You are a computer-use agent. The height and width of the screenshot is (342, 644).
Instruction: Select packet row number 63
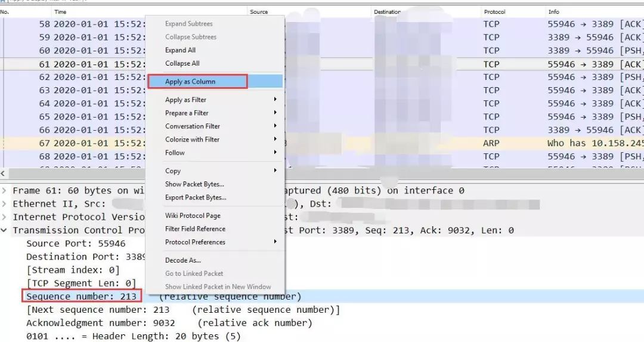pyautogui.click(x=322, y=90)
